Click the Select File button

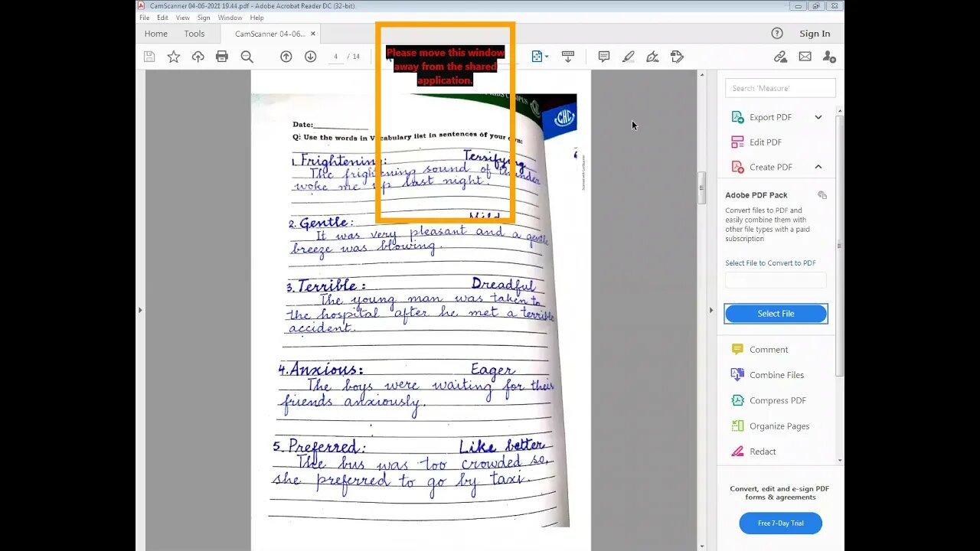[x=776, y=314]
